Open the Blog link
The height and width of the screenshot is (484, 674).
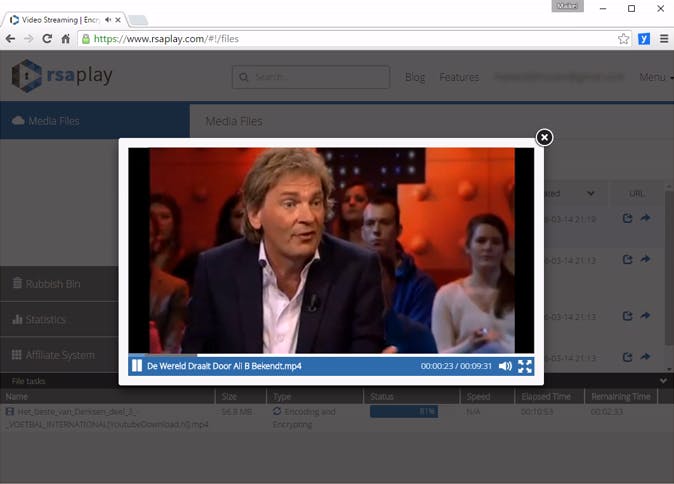(415, 77)
